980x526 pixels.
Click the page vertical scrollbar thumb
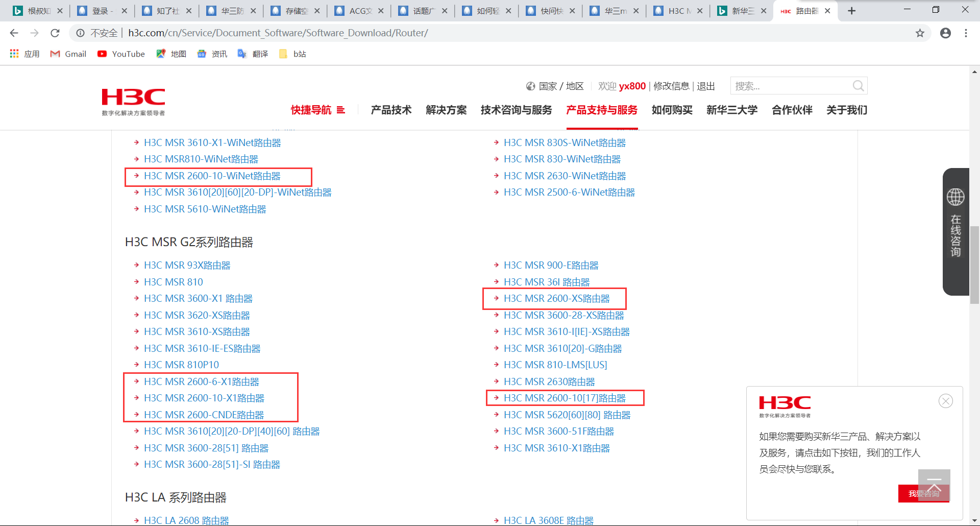[975, 265]
